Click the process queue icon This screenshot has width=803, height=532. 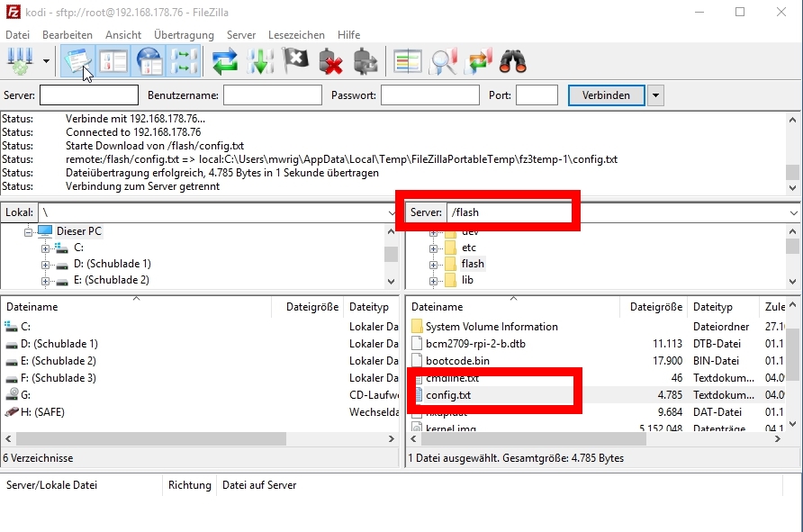tap(261, 62)
